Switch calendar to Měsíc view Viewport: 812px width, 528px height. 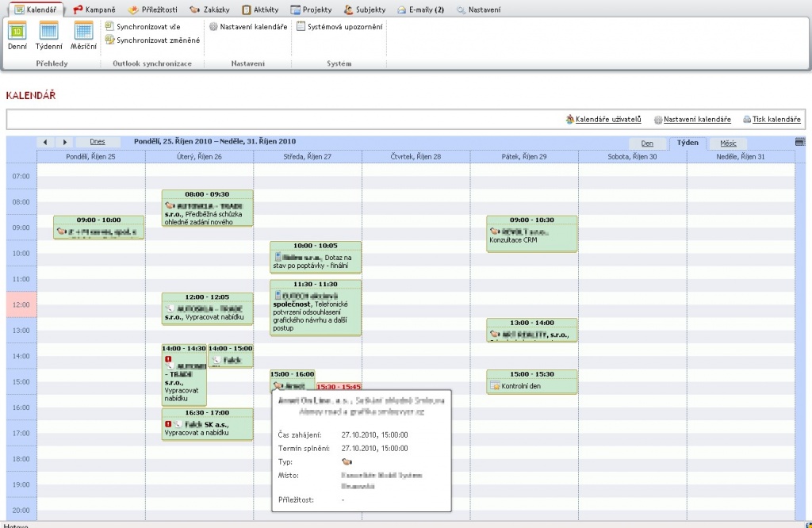point(728,143)
